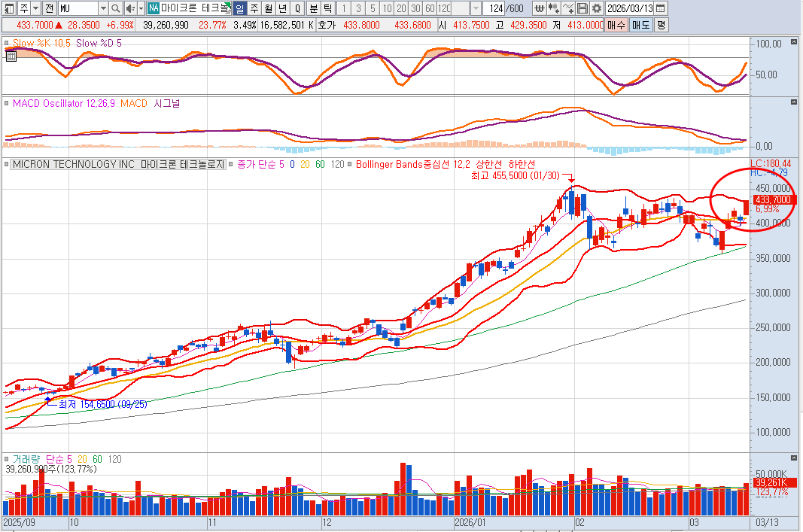Toggle the small square beside 거래량 volume label
This screenshot has height=532, width=803.
[6, 458]
